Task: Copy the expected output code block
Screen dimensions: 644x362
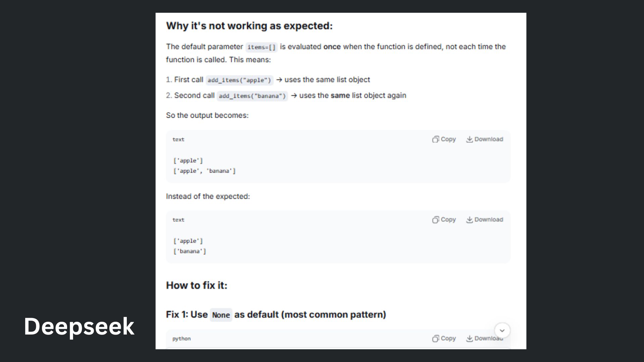Action: [444, 220]
